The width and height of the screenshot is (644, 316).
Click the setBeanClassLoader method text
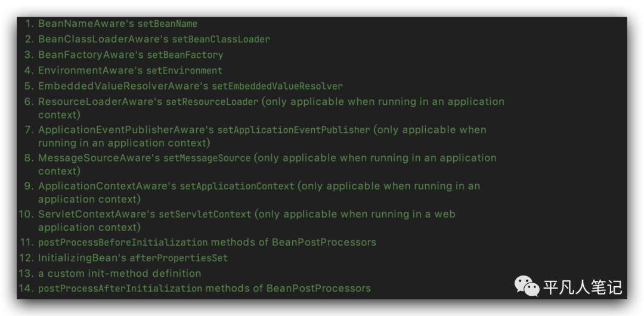221,39
